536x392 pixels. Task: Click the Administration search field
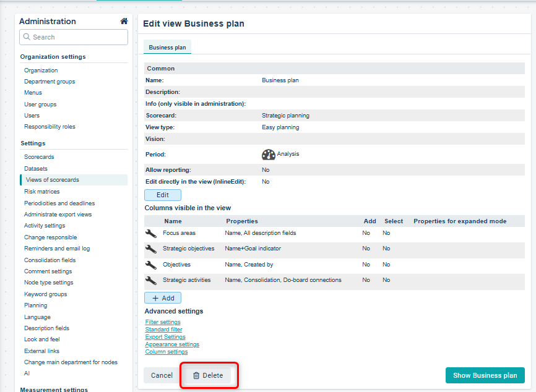74,37
